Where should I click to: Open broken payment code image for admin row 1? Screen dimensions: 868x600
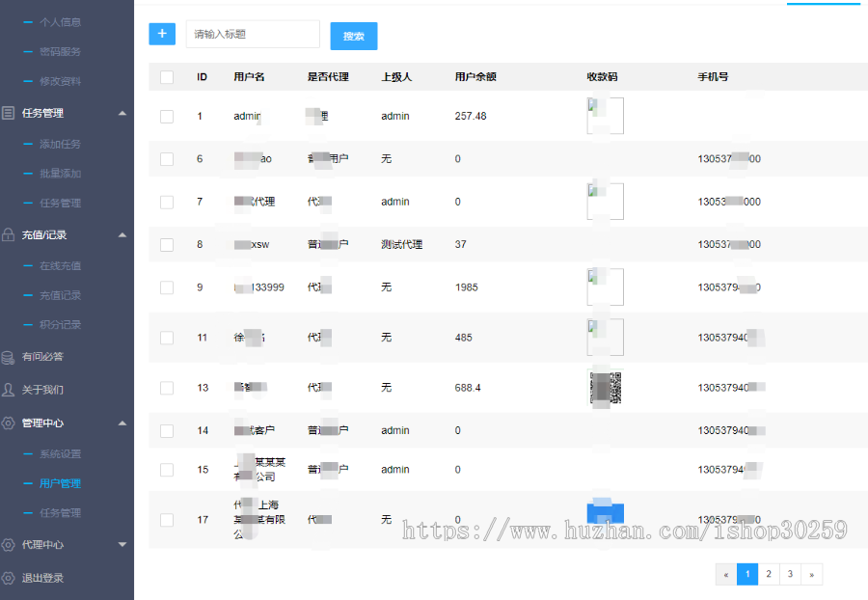click(605, 116)
